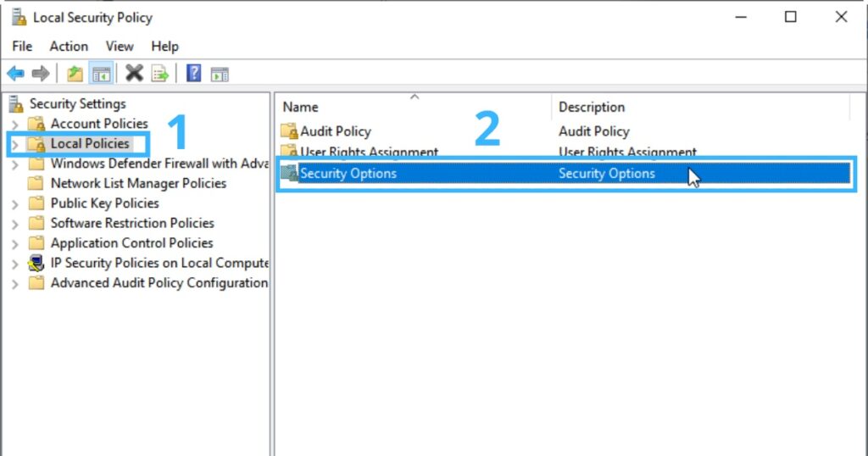The width and height of the screenshot is (868, 456).
Task: Open Help with the question mark icon
Action: pyautogui.click(x=193, y=74)
